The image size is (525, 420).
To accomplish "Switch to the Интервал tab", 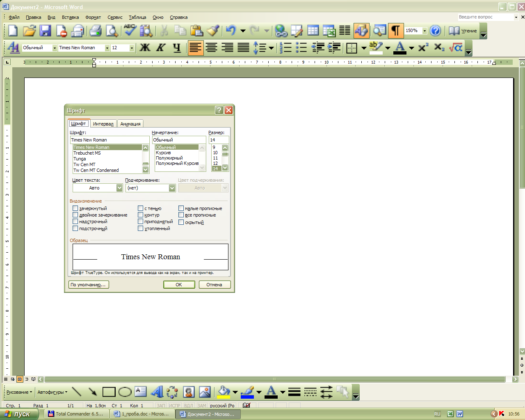I will pos(103,124).
